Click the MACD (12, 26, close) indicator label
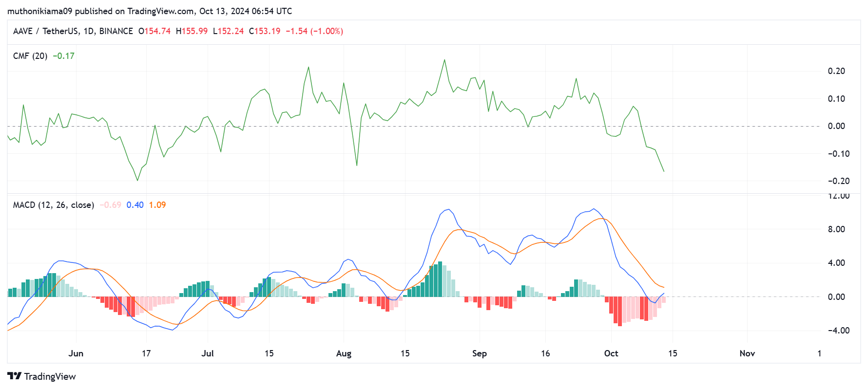 click(54, 205)
